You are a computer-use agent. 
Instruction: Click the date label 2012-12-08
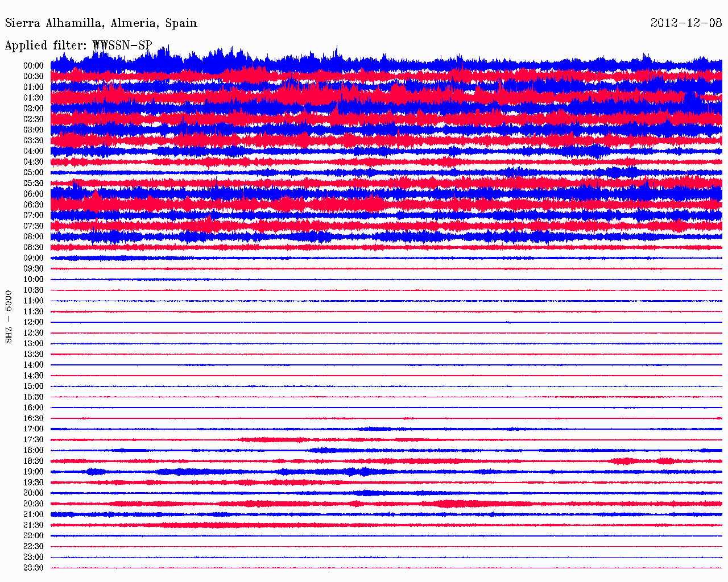pos(686,23)
